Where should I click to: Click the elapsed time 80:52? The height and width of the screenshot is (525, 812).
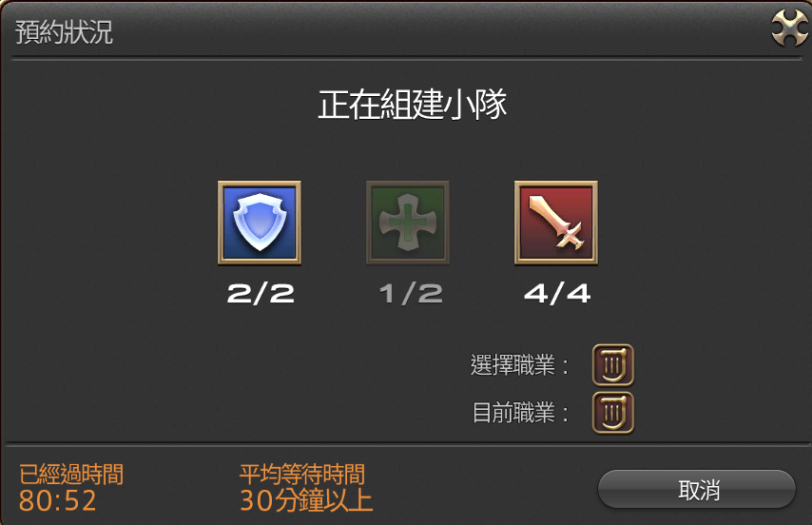pyautogui.click(x=57, y=500)
